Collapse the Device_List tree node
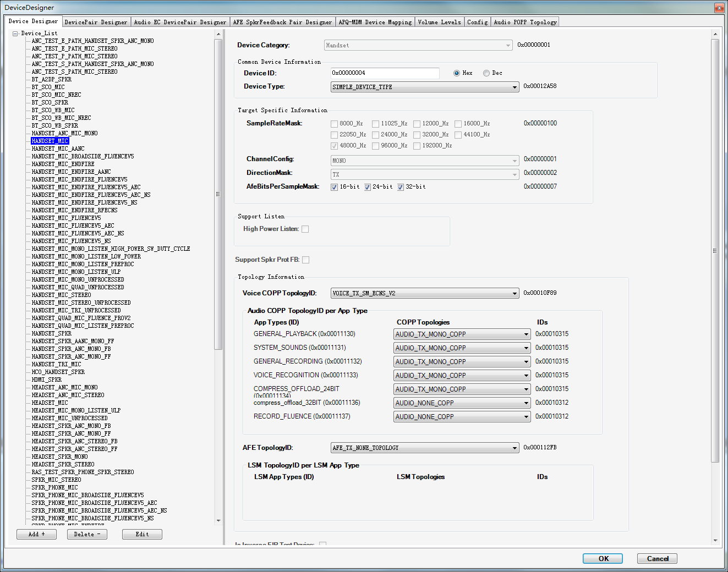Viewport: 728px width, 572px height. pyautogui.click(x=15, y=32)
